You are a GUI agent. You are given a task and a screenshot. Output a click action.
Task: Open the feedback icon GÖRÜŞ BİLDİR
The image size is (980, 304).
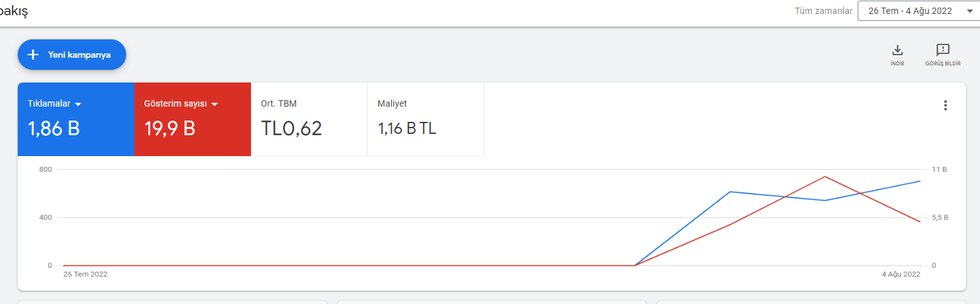coord(943,50)
